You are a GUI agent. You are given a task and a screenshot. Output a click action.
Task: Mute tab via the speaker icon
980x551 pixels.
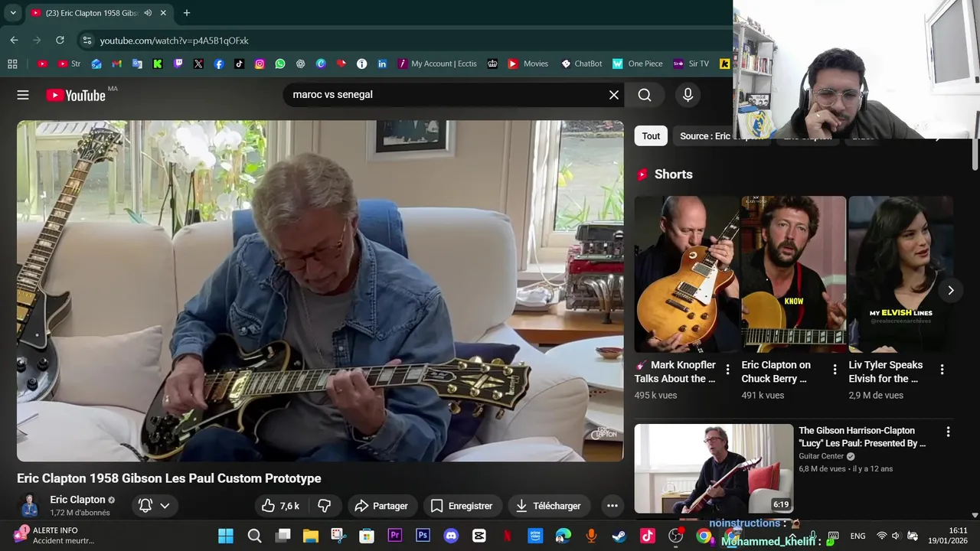148,13
